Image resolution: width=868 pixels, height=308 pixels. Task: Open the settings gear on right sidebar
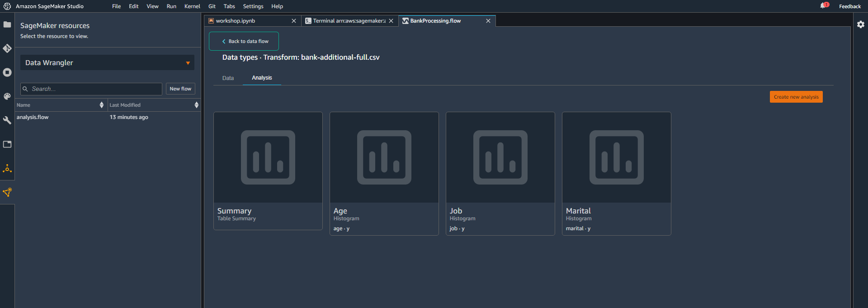pyautogui.click(x=861, y=24)
